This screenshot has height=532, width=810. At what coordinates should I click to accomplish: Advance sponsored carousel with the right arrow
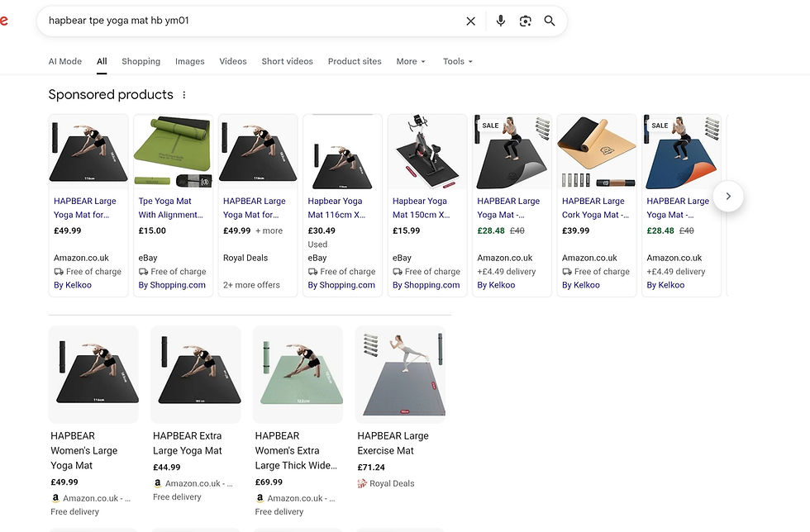point(728,197)
